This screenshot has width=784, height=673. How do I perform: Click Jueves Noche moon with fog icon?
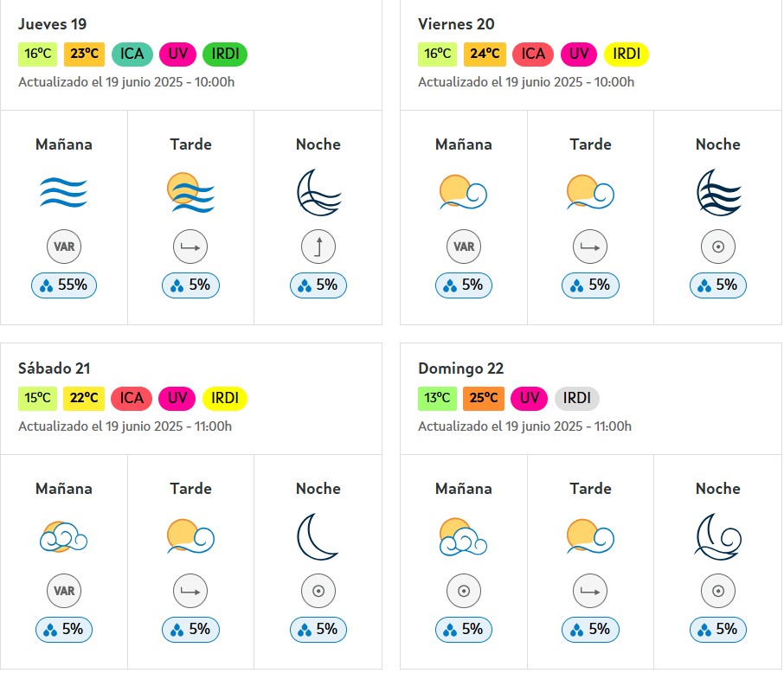tap(318, 193)
